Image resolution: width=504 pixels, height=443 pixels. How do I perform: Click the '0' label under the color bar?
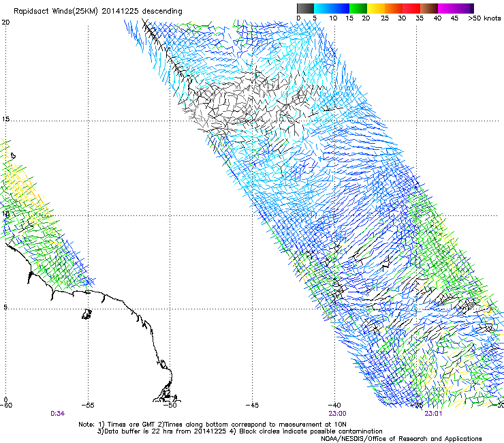pos(298,18)
